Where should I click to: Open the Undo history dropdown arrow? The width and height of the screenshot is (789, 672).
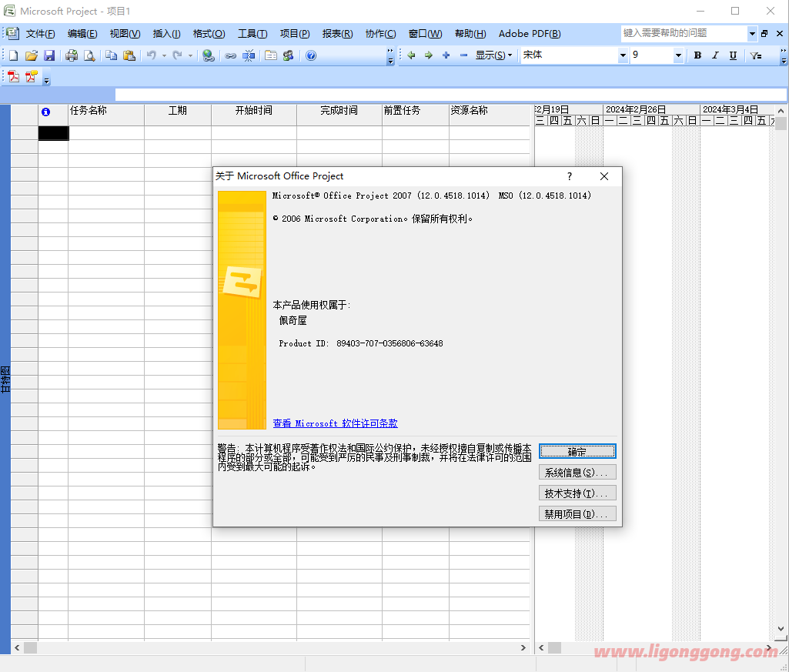(x=164, y=55)
